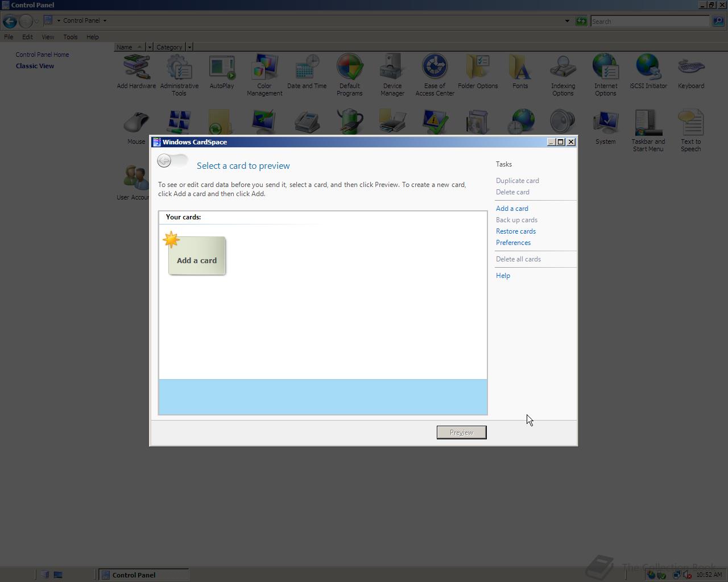This screenshot has width=728, height=582.
Task: Open the Edit menu
Action: pyautogui.click(x=27, y=37)
